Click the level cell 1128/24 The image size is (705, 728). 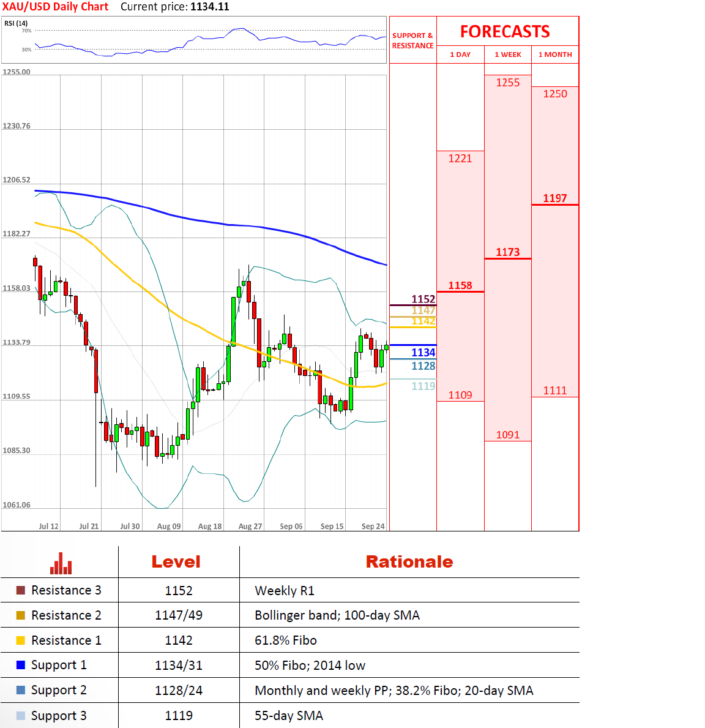[x=179, y=691]
